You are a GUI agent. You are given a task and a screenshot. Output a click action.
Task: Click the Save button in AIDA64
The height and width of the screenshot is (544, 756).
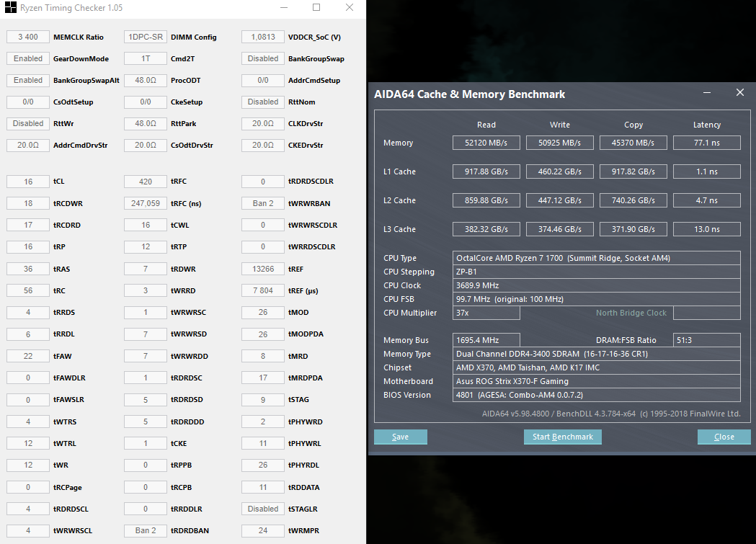click(400, 437)
